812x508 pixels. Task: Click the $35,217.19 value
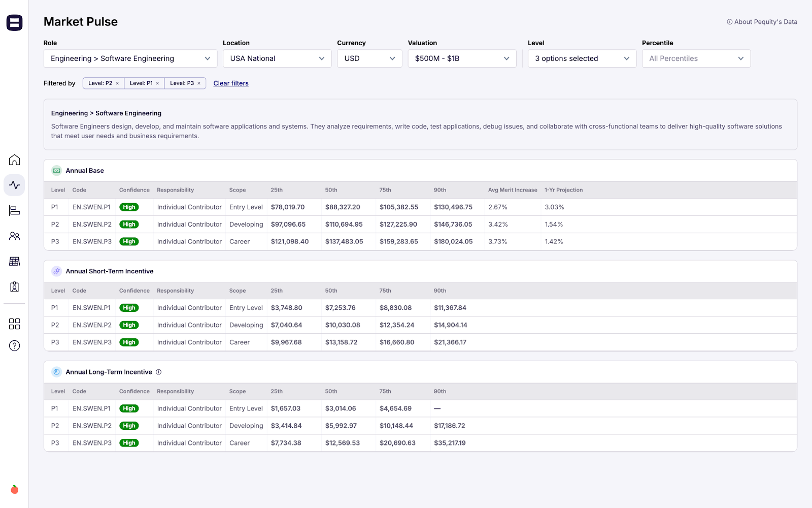click(x=450, y=443)
